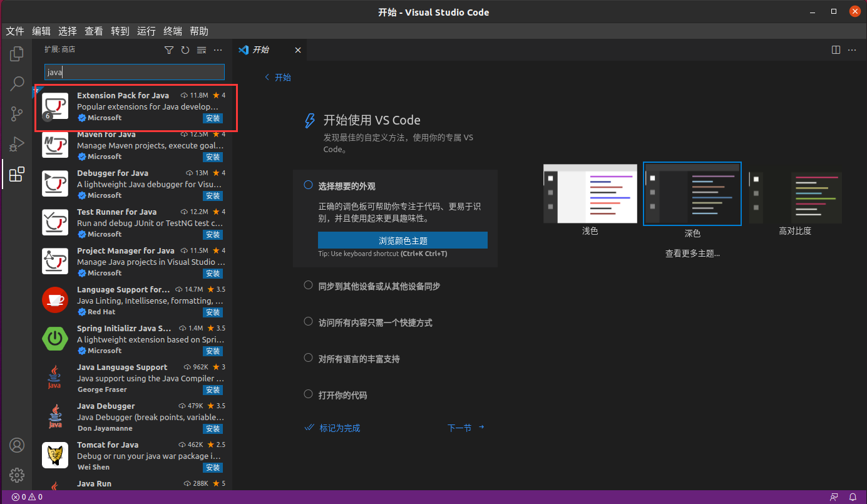Open the 终端 menu
Screen dimensions: 867x504
click(172, 31)
